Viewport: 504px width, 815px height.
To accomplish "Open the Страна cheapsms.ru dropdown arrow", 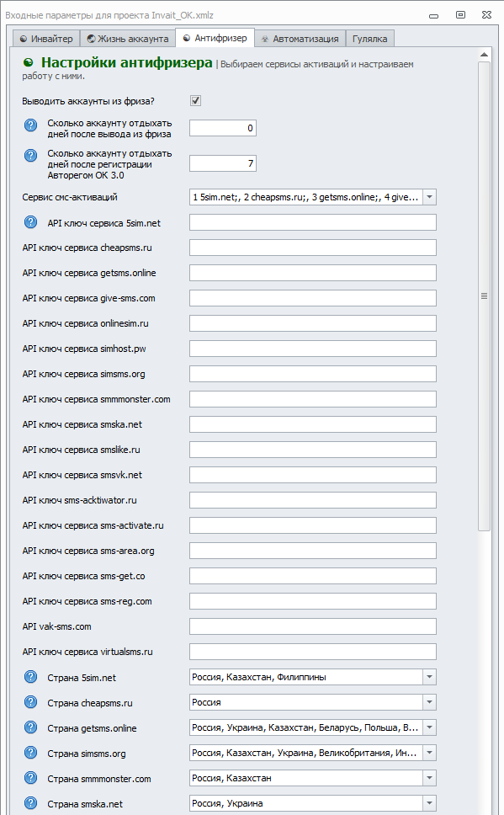I will (x=429, y=702).
